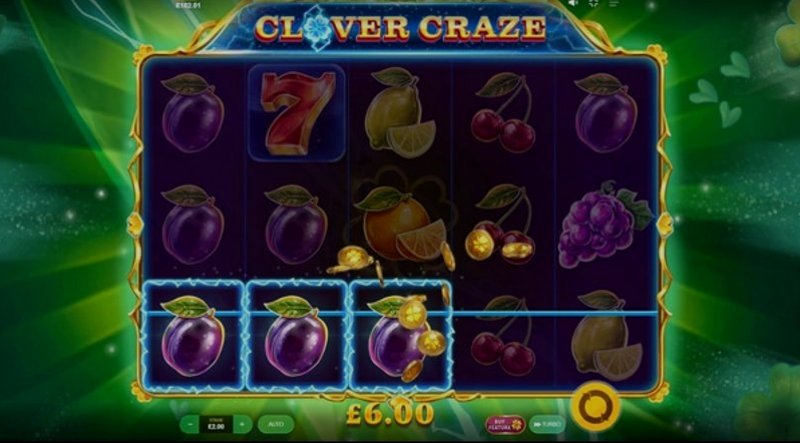This screenshot has height=443, width=800.
Task: Start AUTO play mode
Action: [276, 424]
